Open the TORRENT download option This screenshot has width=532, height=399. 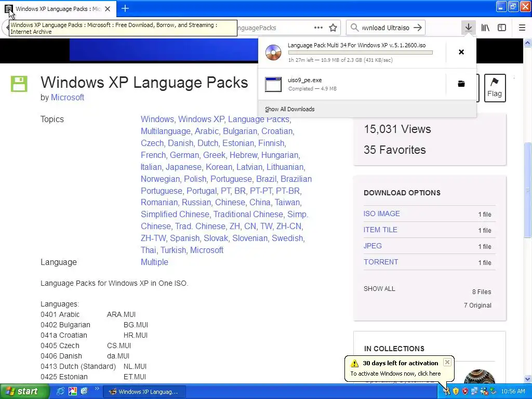coord(381,262)
